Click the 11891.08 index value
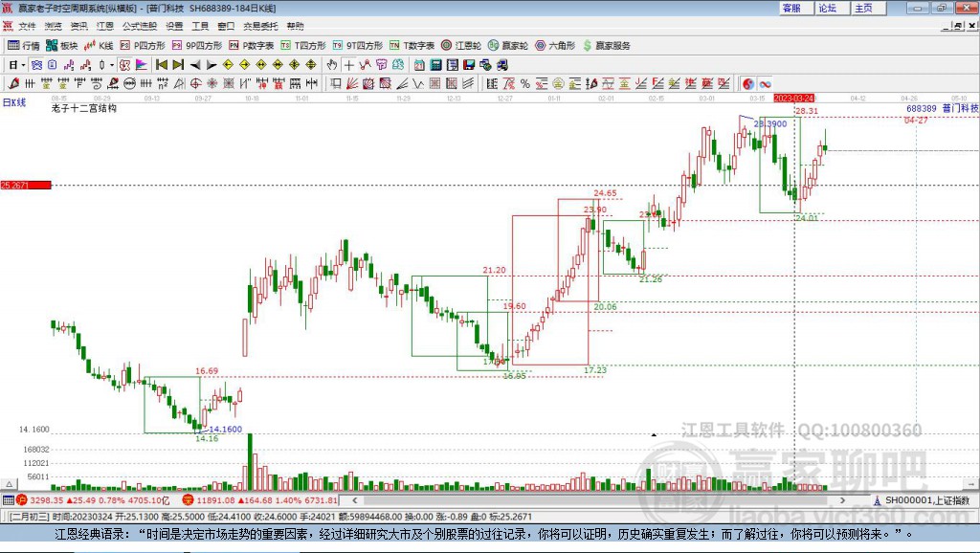The height and width of the screenshot is (553, 980). point(215,500)
